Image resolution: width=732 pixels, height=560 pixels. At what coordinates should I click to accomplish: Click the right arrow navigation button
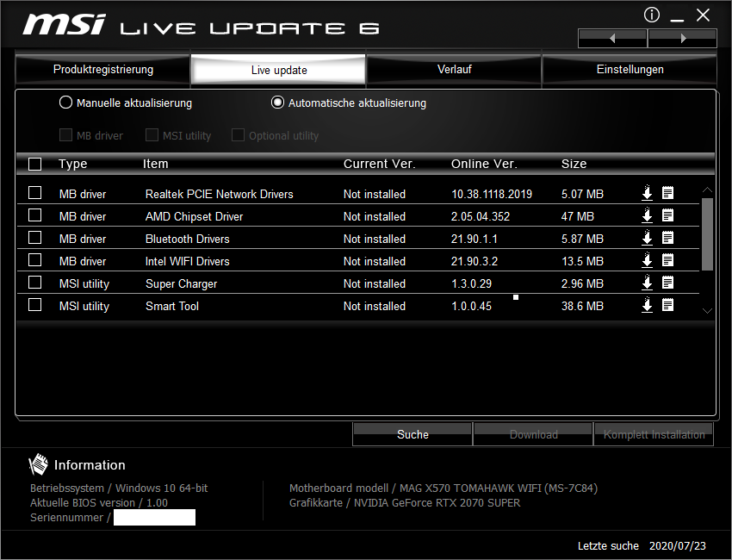(683, 38)
